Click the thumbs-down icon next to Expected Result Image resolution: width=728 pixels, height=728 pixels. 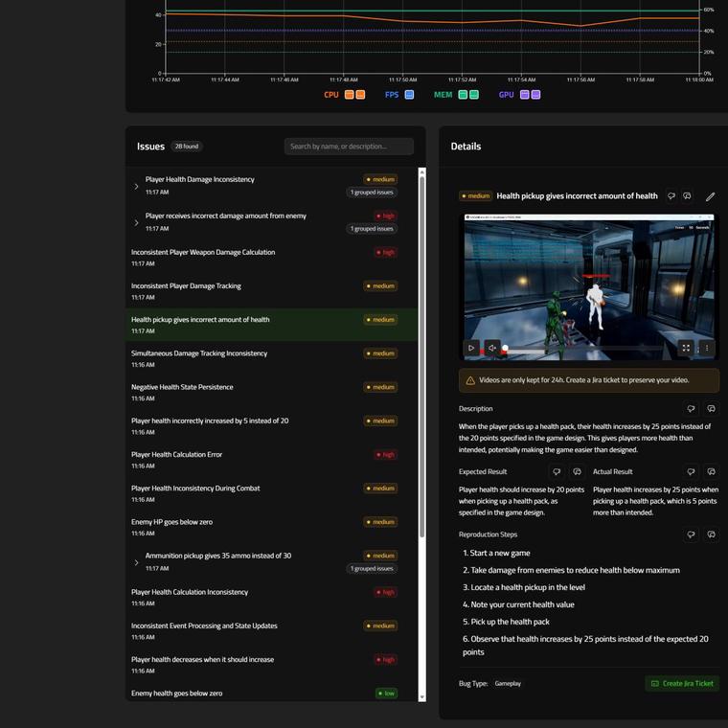click(x=557, y=472)
